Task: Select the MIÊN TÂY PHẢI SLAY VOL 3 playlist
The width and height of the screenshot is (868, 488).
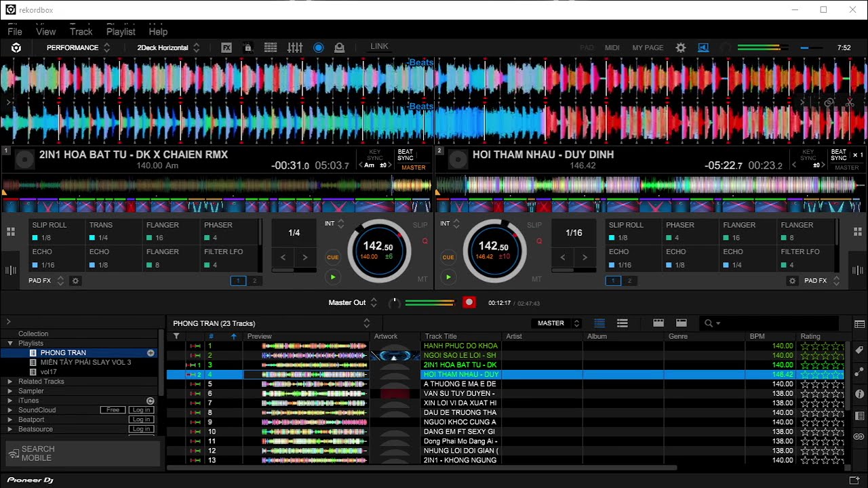Action: tap(85, 363)
